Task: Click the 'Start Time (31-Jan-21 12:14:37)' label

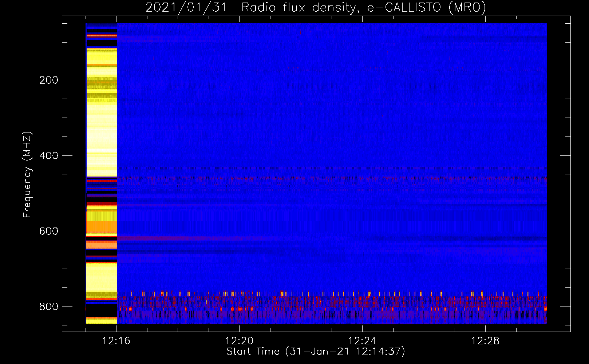Action: pos(316,352)
